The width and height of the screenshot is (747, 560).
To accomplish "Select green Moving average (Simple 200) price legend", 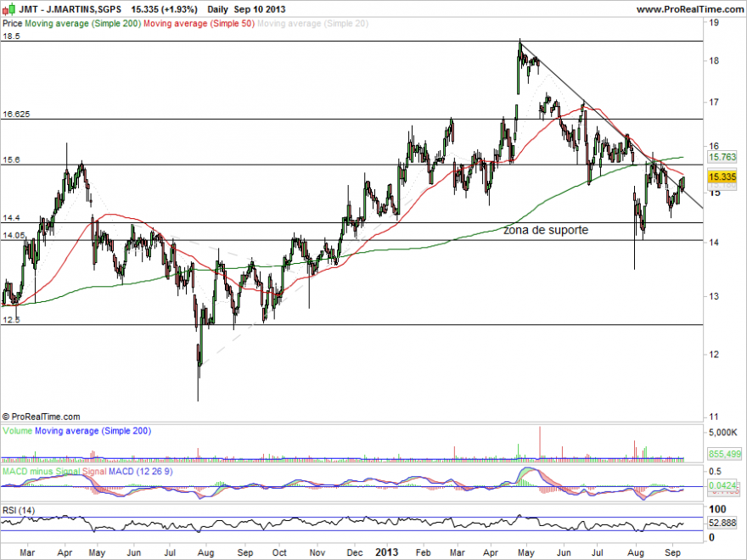I will [x=83, y=24].
